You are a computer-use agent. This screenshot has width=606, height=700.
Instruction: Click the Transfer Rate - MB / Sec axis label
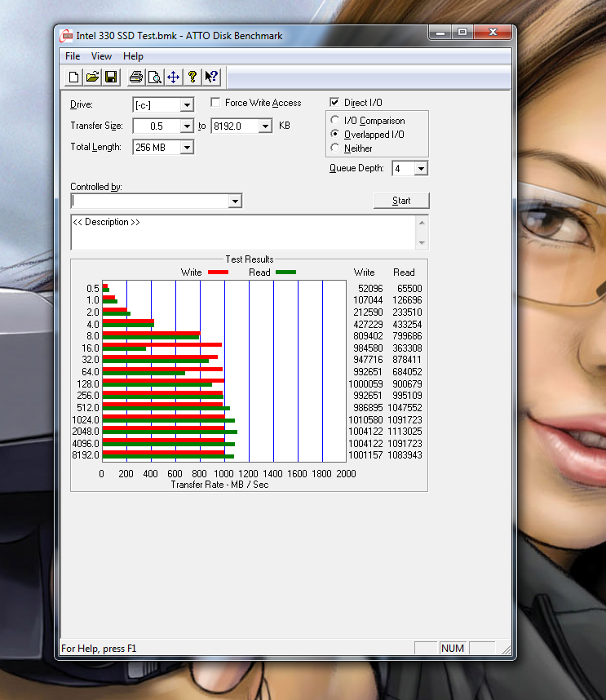pos(219,485)
